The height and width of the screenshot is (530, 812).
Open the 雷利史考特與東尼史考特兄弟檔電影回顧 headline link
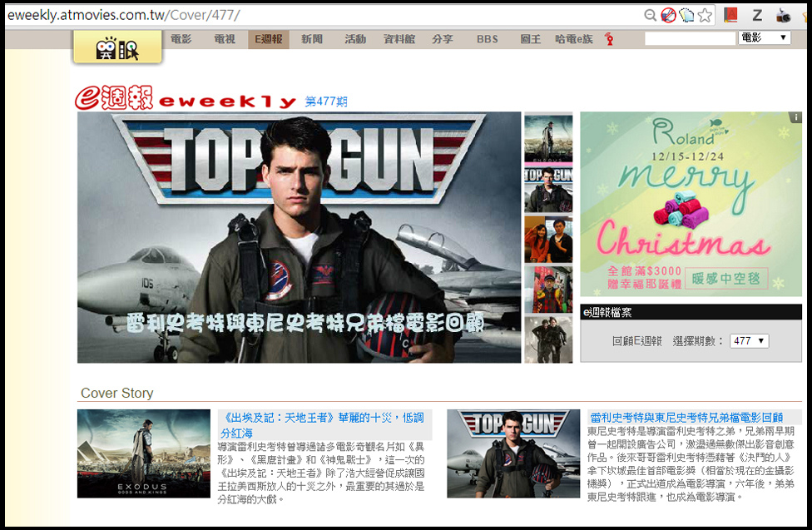686,418
